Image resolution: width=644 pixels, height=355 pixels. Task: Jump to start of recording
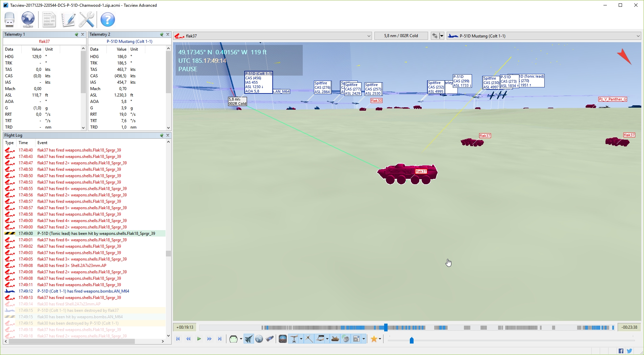[x=178, y=339]
